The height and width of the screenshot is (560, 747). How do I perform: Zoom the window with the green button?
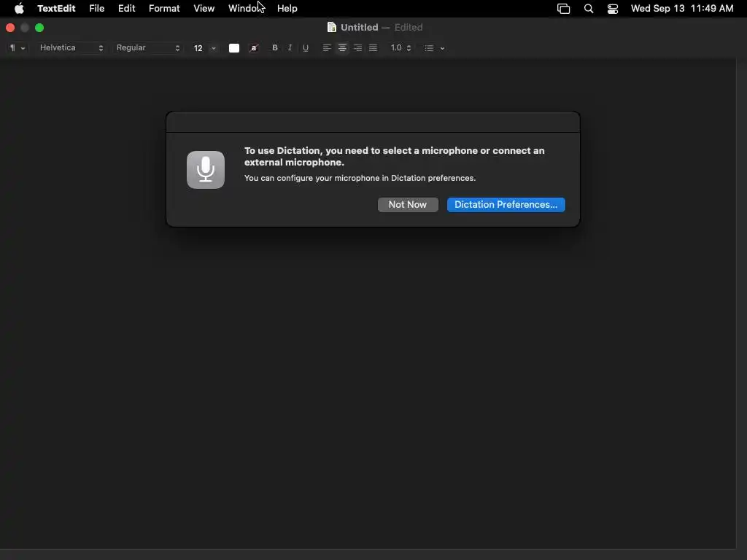[x=39, y=28]
